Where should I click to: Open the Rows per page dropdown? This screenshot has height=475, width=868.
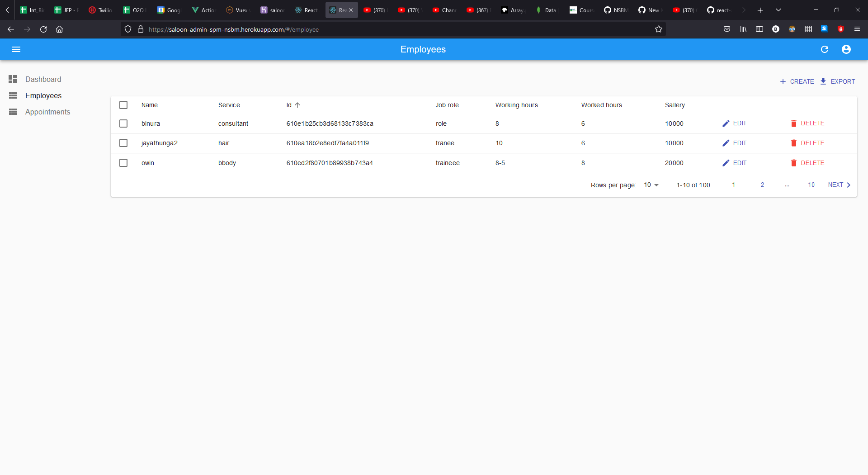pos(650,185)
